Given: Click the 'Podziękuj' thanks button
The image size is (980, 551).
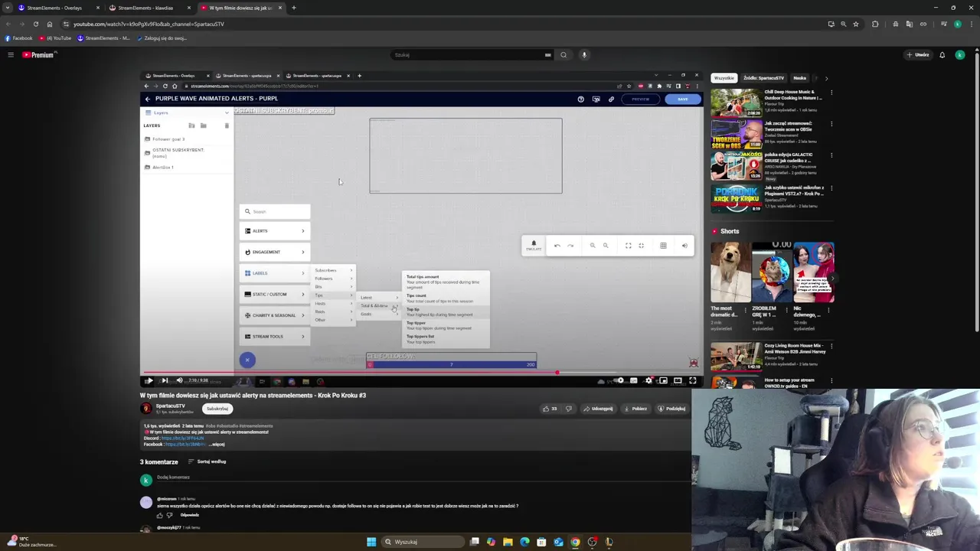Looking at the screenshot, I should click(672, 409).
